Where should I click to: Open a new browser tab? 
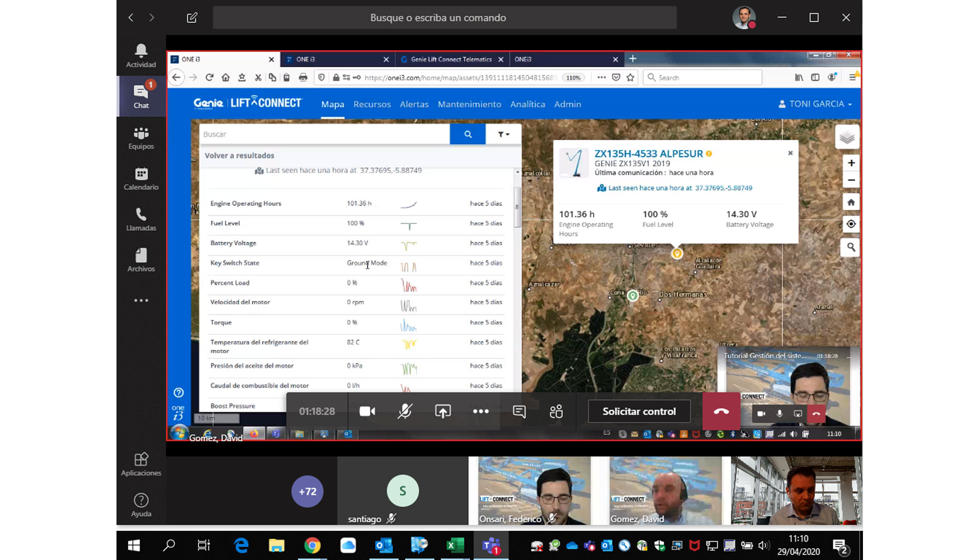point(633,59)
